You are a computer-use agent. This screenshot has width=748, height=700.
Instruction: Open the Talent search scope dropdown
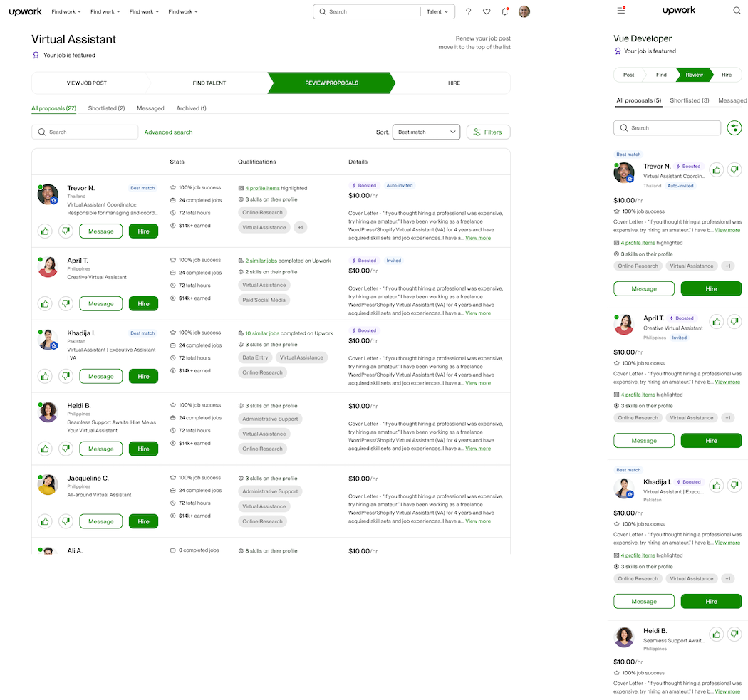[437, 11]
